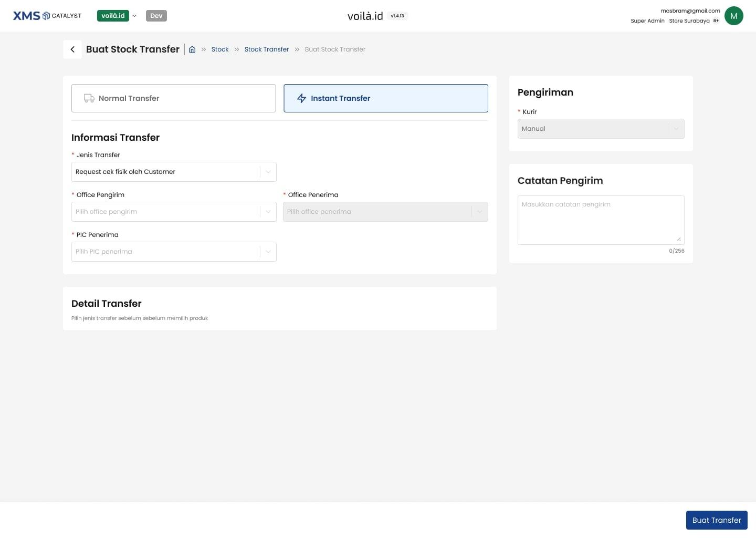This screenshot has height=538, width=756.
Task: Click the v1.4.13 version badge
Action: 397,16
